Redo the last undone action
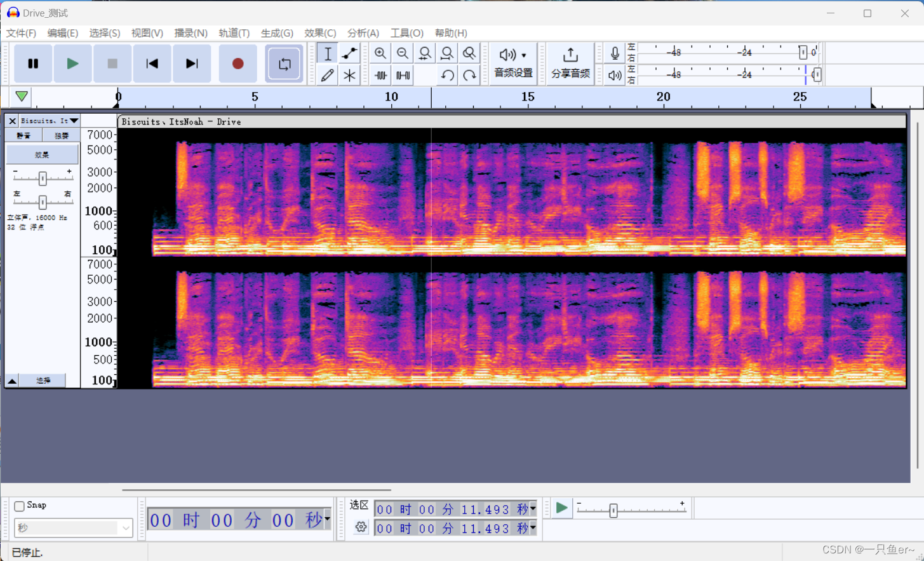This screenshot has width=924, height=561. (469, 75)
